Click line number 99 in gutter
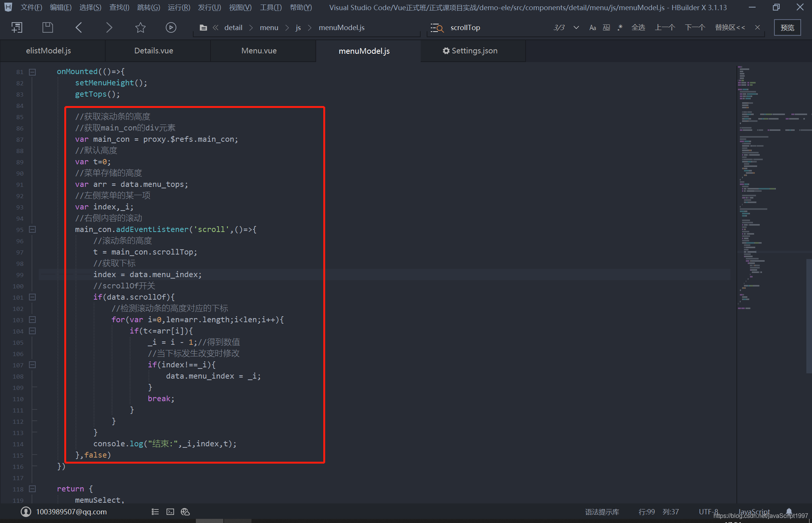 pyautogui.click(x=20, y=275)
